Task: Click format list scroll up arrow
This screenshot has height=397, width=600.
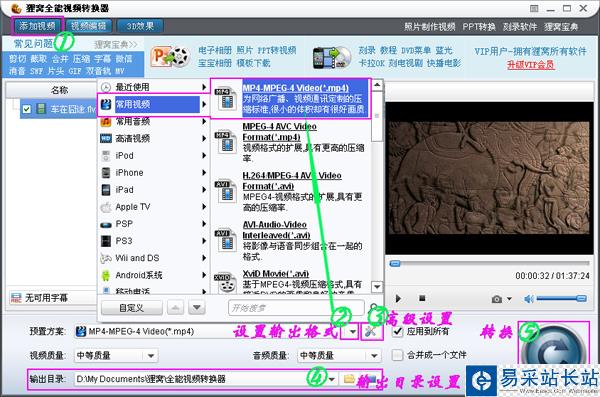Action: [x=377, y=85]
